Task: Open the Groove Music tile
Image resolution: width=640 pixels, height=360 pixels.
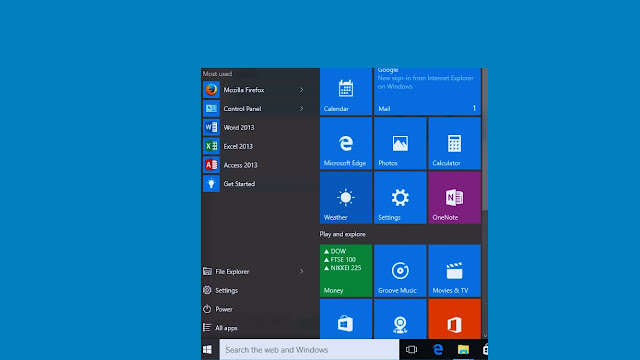Action: tap(400, 271)
